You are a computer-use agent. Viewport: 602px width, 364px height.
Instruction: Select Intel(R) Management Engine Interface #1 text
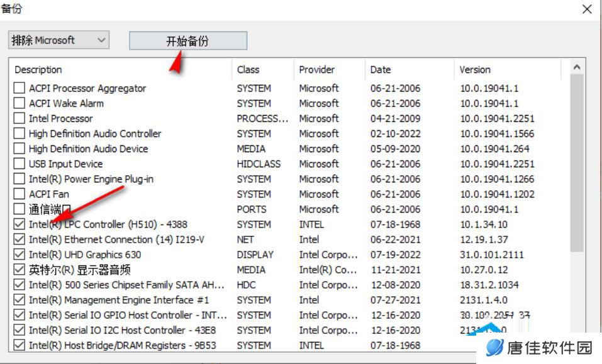[119, 300]
